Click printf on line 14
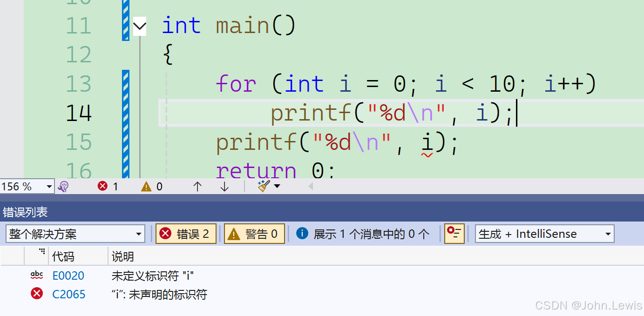The image size is (644, 316). tap(312, 113)
